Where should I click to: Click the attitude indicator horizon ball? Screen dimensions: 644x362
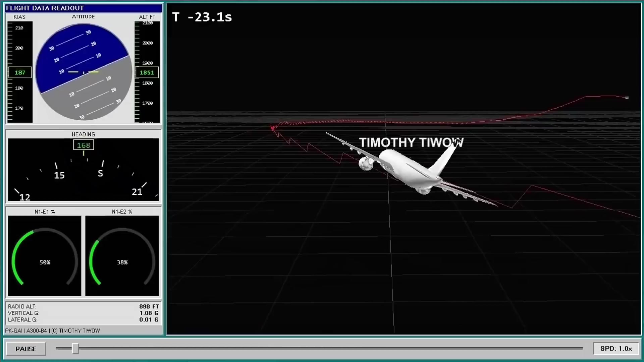[84, 72]
